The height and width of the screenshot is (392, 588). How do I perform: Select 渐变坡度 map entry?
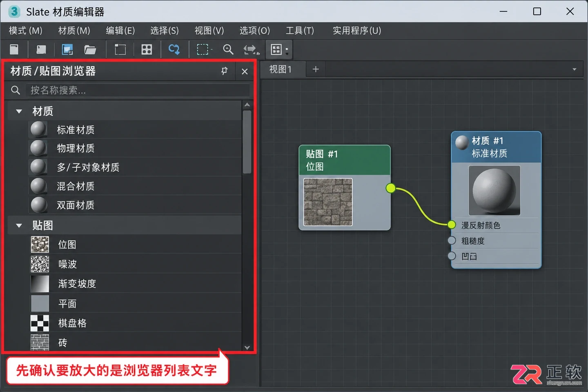point(135,284)
